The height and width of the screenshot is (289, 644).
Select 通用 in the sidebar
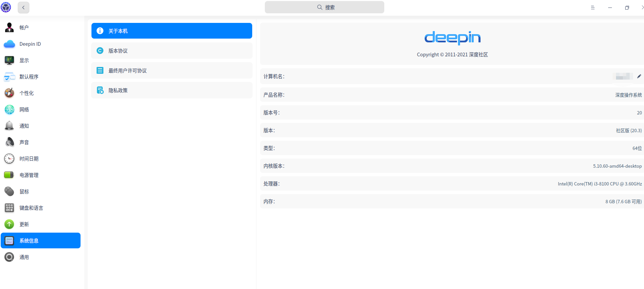point(41,257)
